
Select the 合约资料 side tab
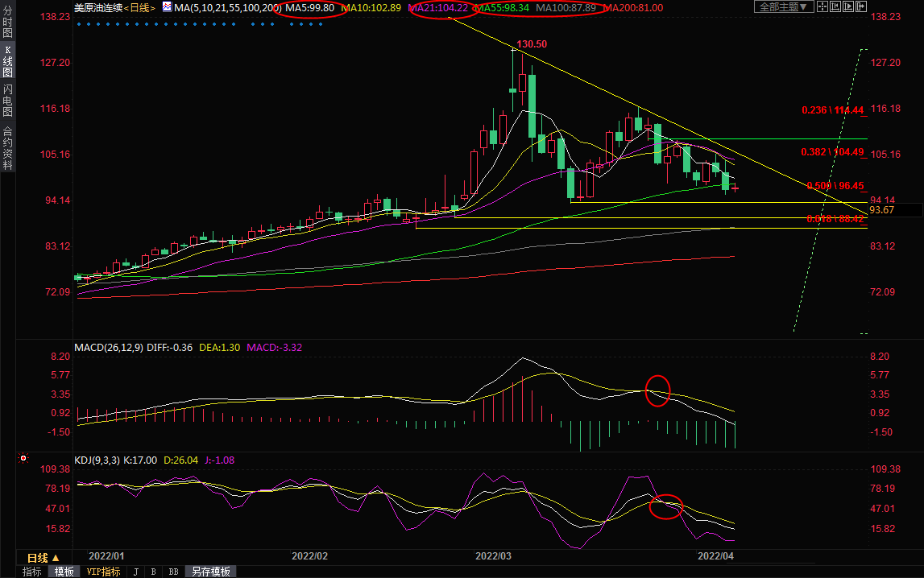pyautogui.click(x=7, y=148)
